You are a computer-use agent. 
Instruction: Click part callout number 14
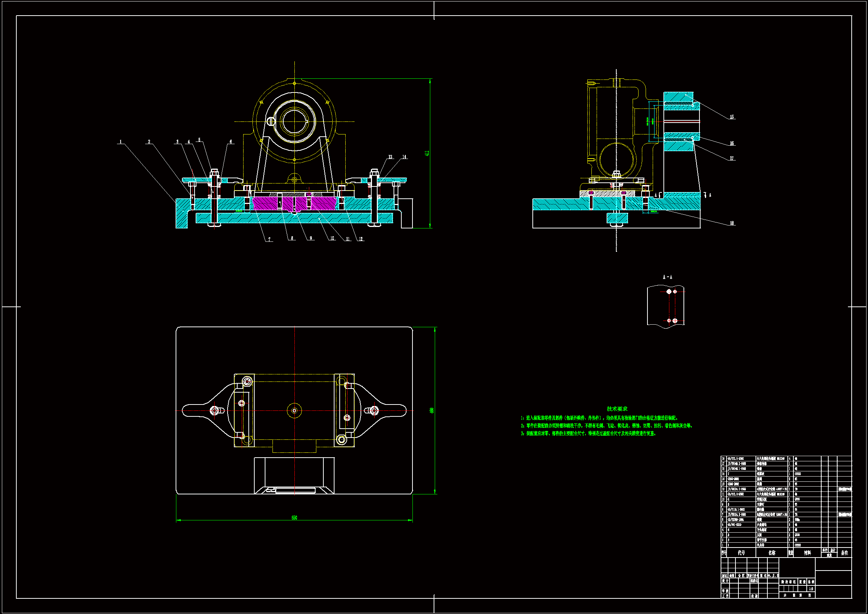click(x=404, y=157)
